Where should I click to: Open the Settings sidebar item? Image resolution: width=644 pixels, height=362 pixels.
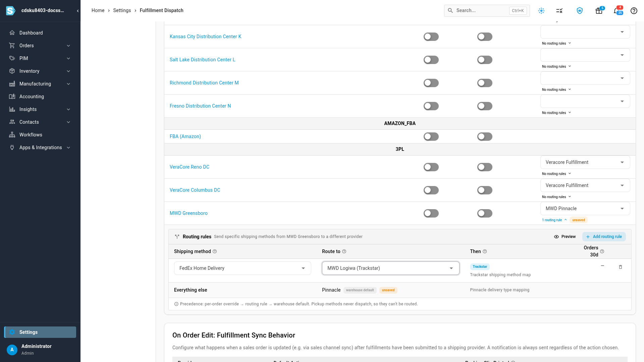tap(40, 332)
